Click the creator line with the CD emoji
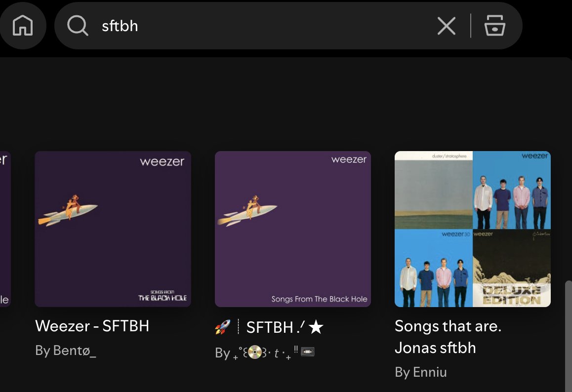The width and height of the screenshot is (572, 392). tap(264, 353)
